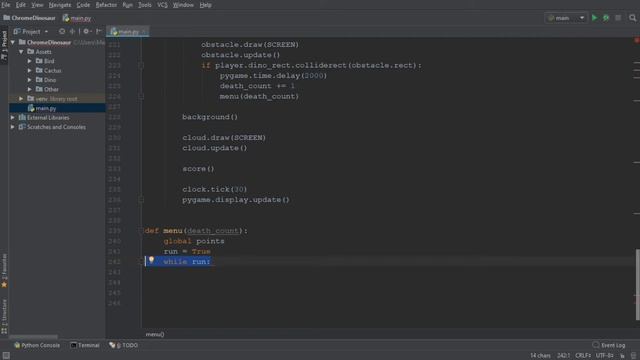Expand the Bird folder
Viewport: 640px width, 360px height.
pyautogui.click(x=29, y=61)
